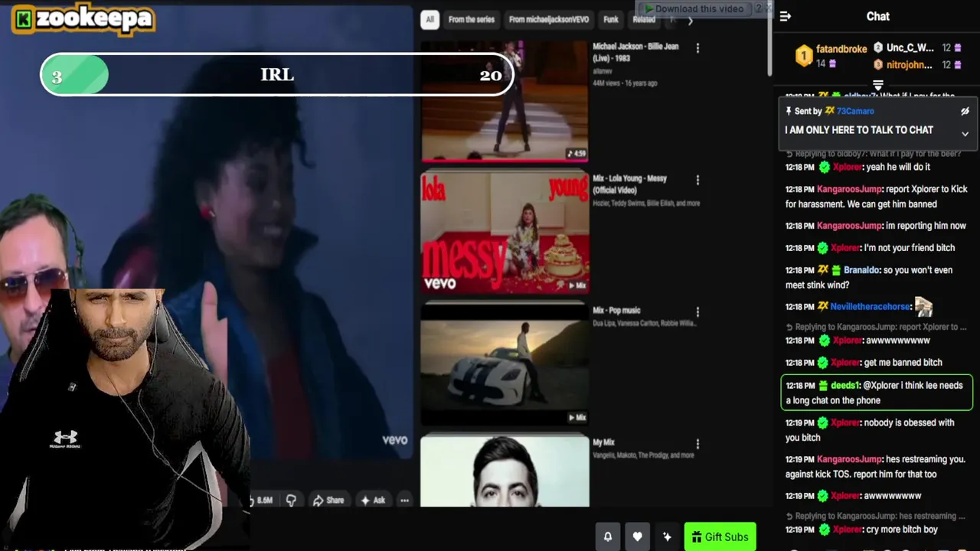This screenshot has width=980, height=551.
Task: Click the 'Michael Jackson - Billie Jean (Live)' title
Action: 635,51
